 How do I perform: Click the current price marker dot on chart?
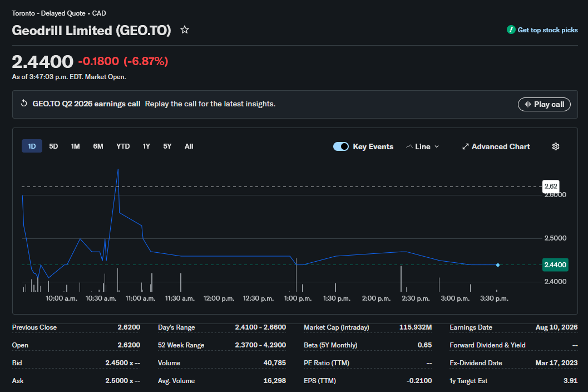tap(498, 265)
